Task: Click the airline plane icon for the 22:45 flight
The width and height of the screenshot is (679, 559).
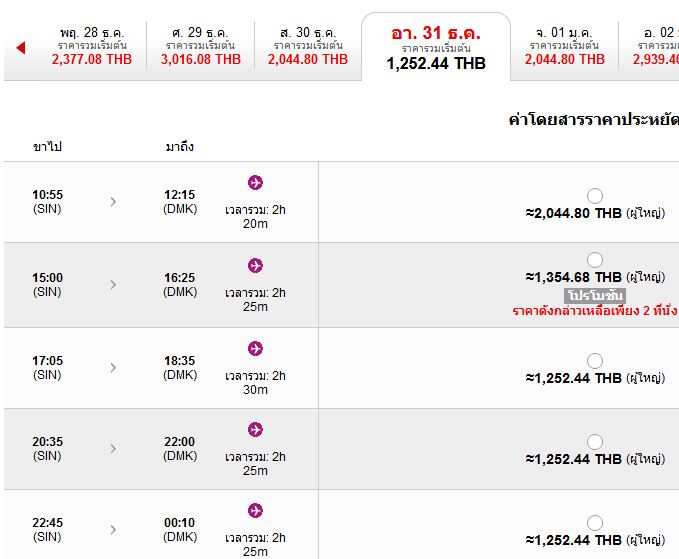Action: [x=255, y=511]
